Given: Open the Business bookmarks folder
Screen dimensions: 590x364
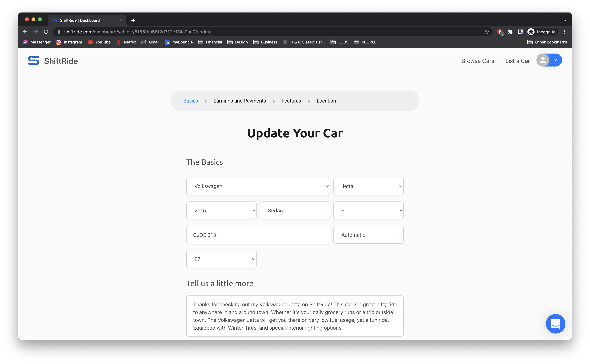Looking at the screenshot, I should (265, 42).
